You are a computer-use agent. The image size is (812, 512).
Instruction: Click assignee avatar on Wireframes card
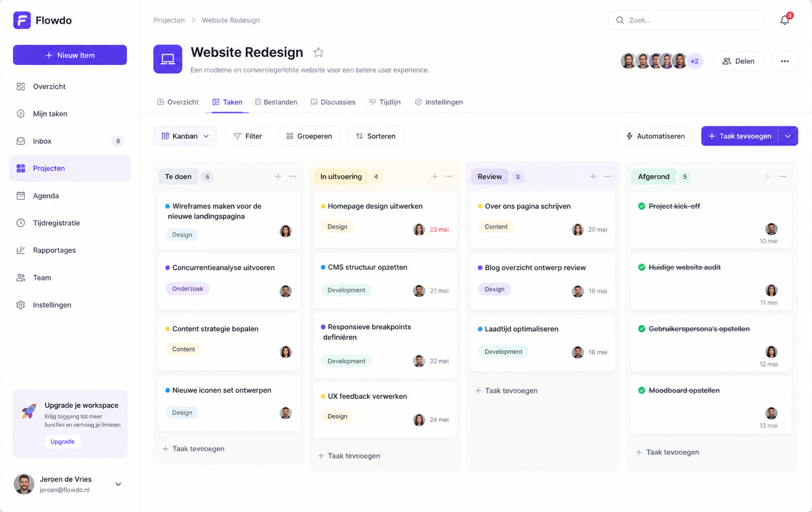(x=286, y=231)
